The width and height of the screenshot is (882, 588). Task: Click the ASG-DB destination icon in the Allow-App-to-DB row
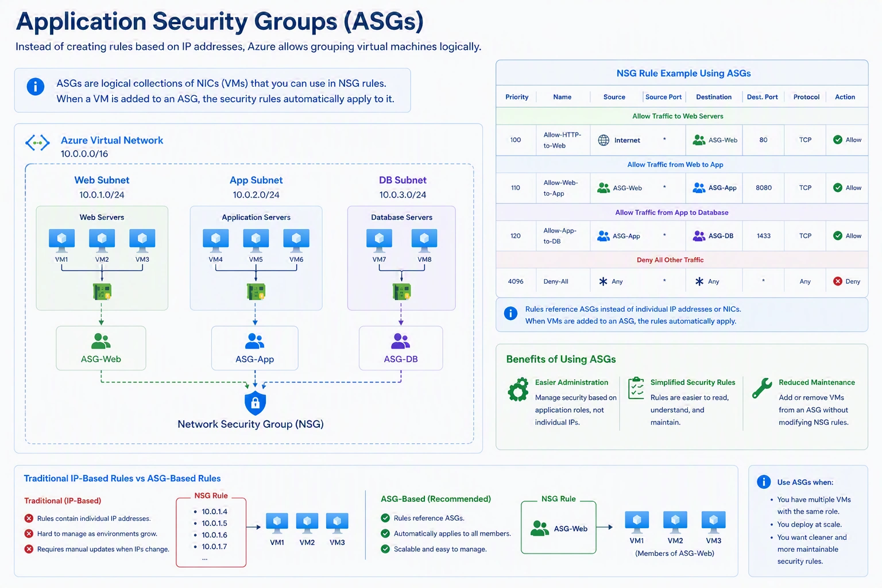[x=699, y=235]
